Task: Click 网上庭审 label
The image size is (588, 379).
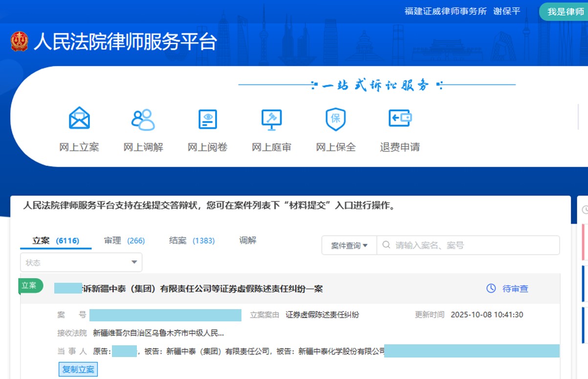Action: coord(272,147)
